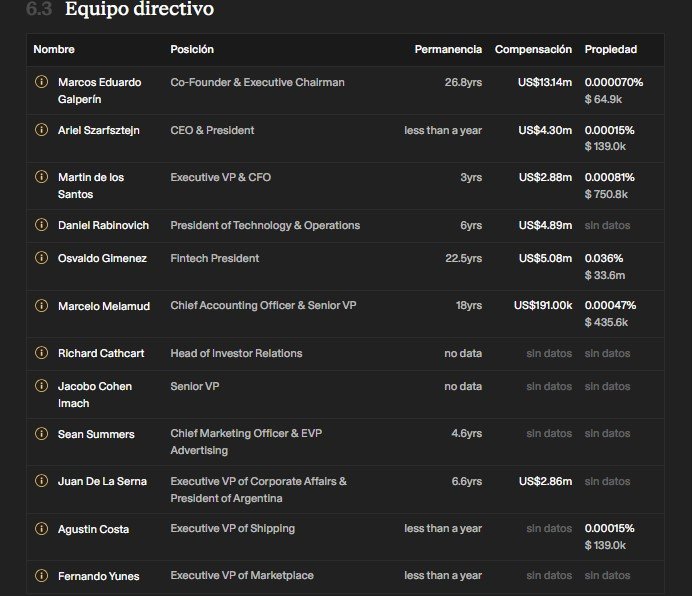Click the US$2.86m compensation value
This screenshot has height=596, width=692.
[545, 481]
